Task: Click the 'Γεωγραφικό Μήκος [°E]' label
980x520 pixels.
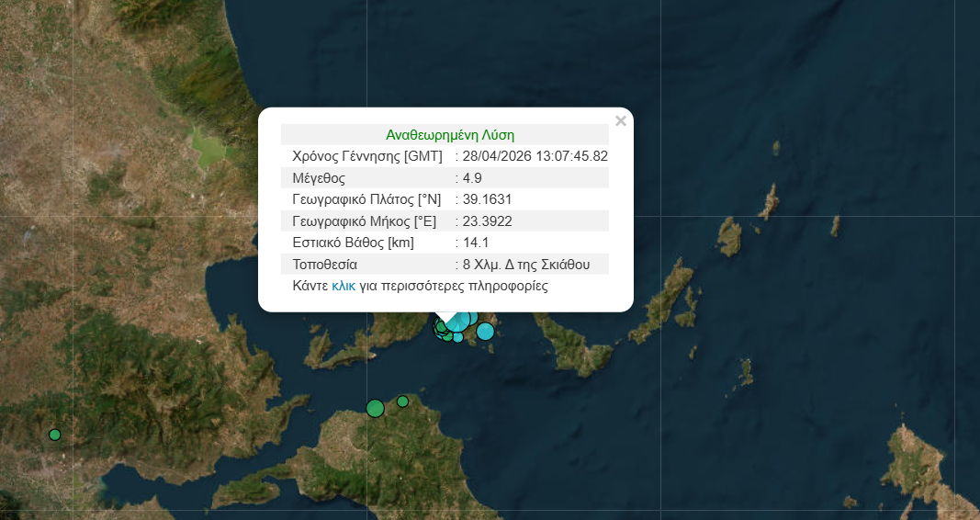Action: tap(364, 221)
